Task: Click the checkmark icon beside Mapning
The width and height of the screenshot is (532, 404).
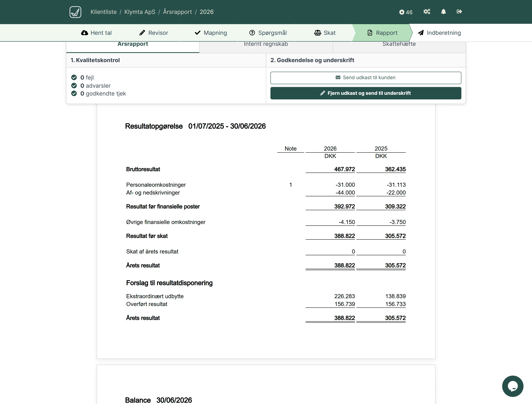Action: 198,33
